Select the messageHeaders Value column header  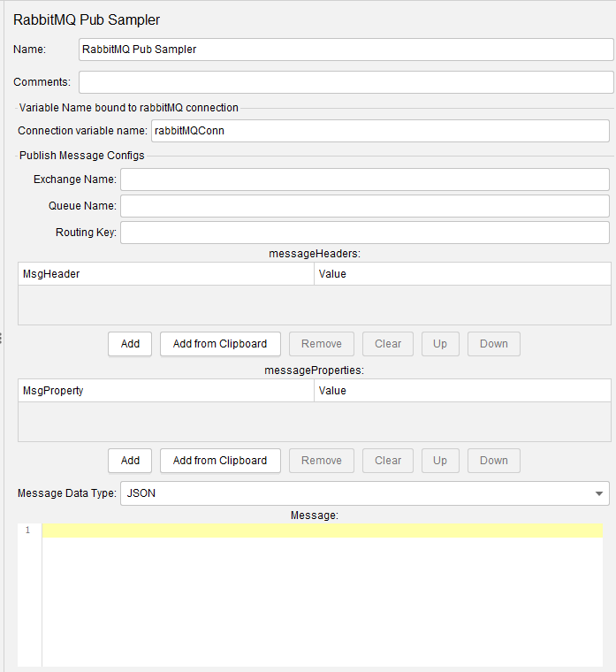click(x=462, y=274)
